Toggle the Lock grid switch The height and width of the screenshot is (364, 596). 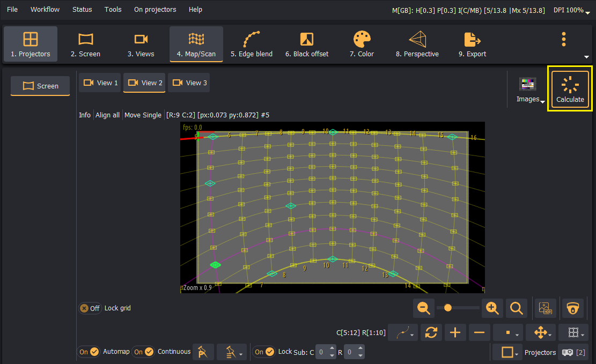click(x=90, y=308)
